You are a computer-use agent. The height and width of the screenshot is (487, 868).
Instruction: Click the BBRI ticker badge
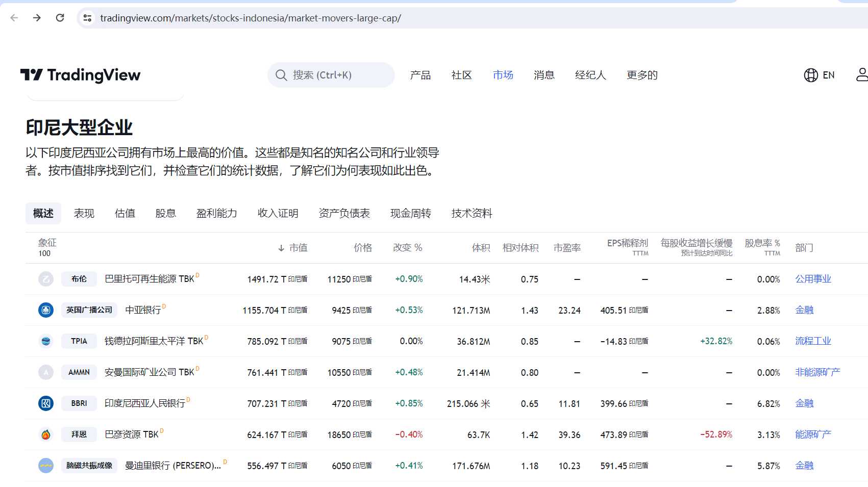[79, 403]
